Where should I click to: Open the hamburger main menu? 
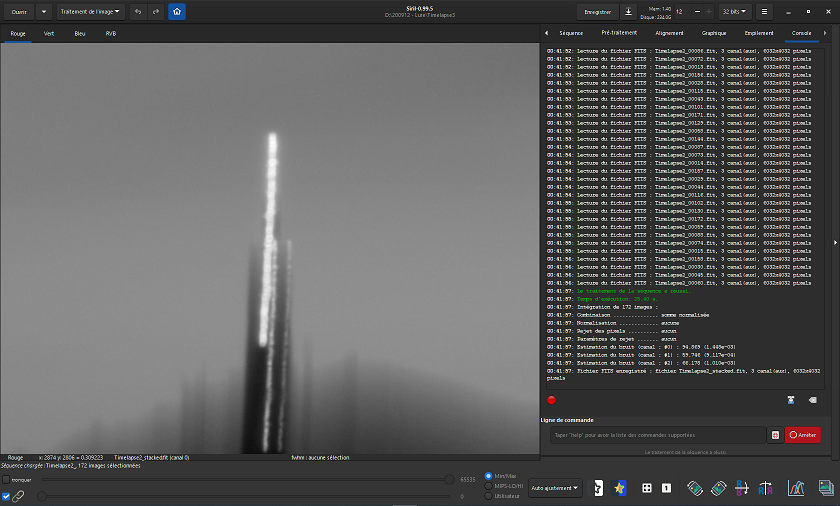764,11
